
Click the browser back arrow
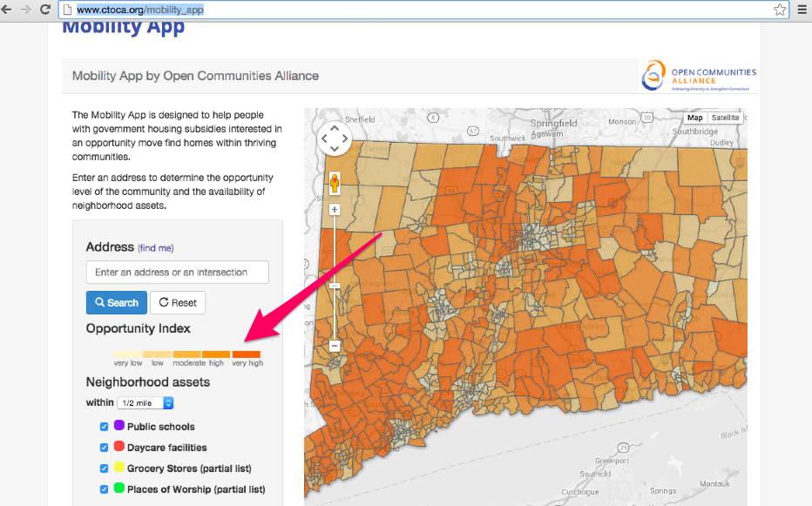[x=7, y=10]
